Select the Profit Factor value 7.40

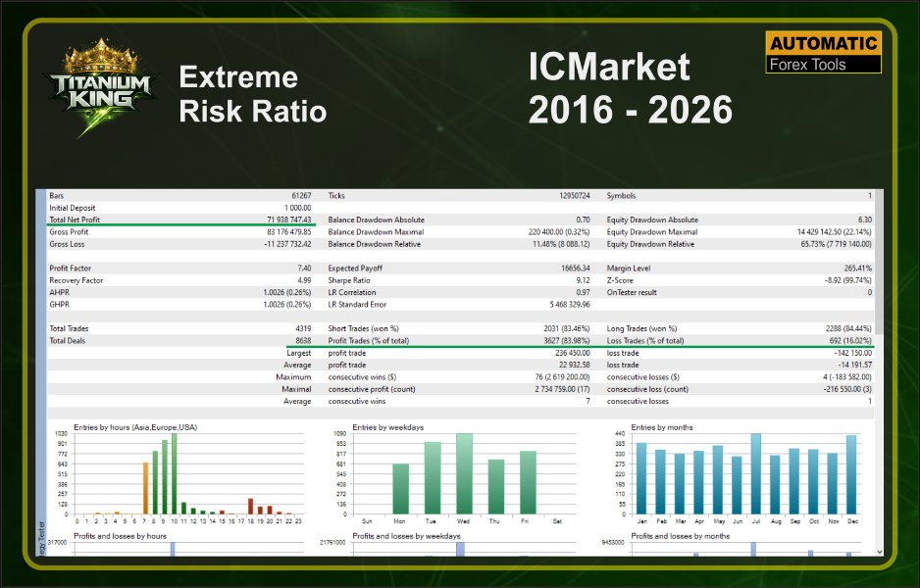(304, 269)
